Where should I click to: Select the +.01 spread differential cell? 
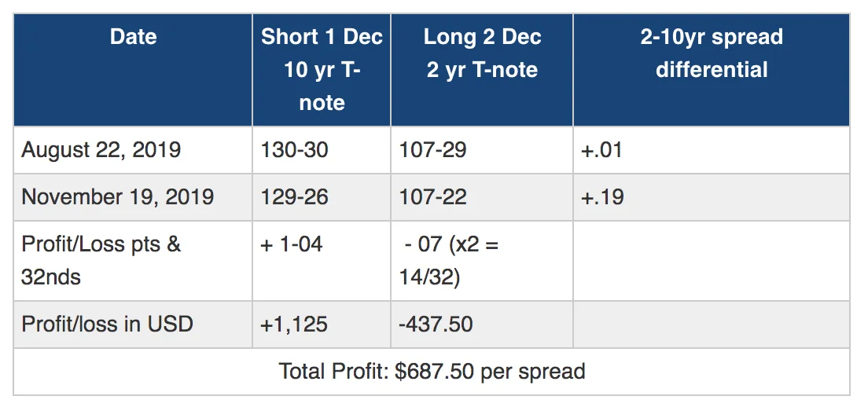[x=601, y=149]
